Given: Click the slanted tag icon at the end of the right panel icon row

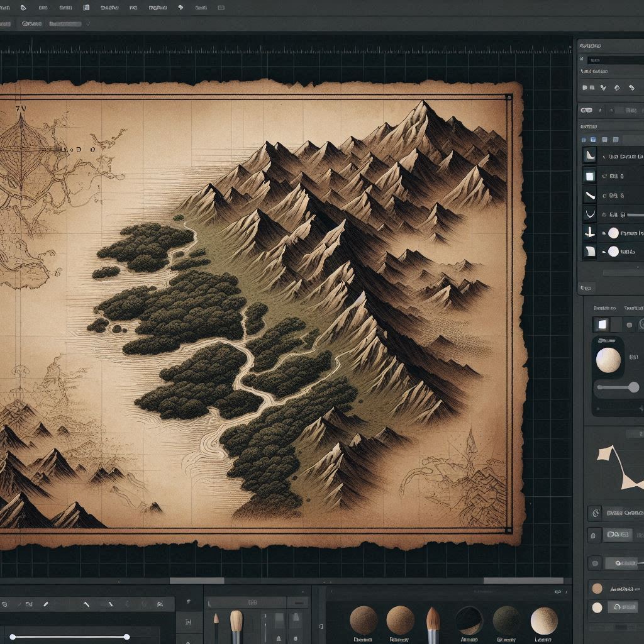Looking at the screenshot, I should [631, 87].
